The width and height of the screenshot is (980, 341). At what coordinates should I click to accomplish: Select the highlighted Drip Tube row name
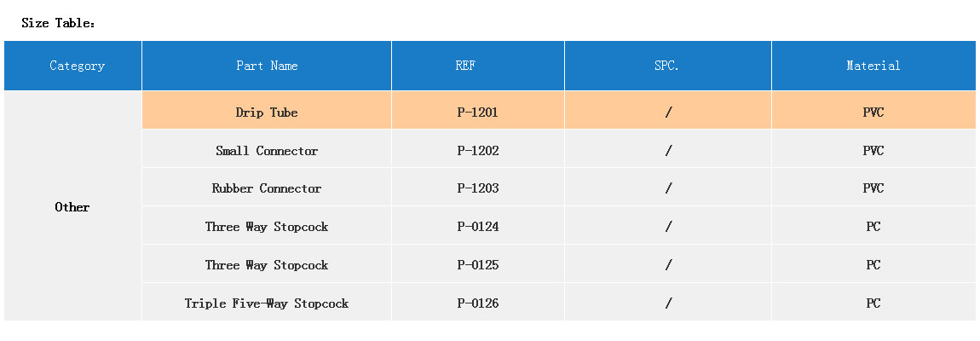pyautogui.click(x=267, y=113)
